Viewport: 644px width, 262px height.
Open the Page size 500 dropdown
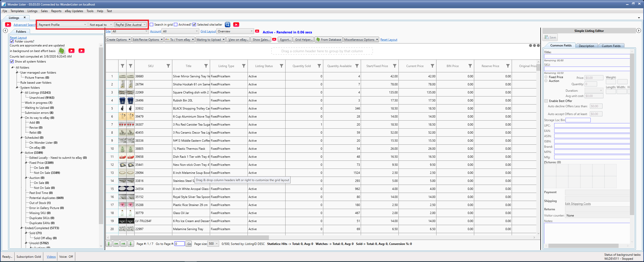point(213,244)
